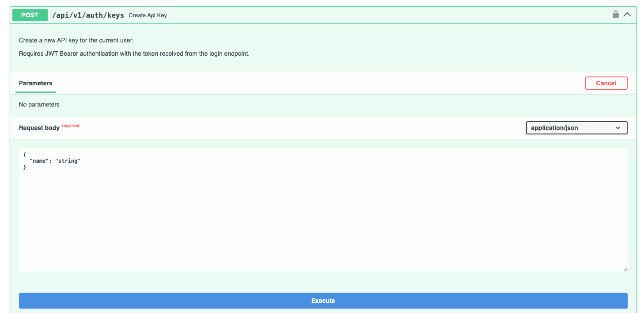
Task: Click the green POST method badge
Action: pos(30,15)
